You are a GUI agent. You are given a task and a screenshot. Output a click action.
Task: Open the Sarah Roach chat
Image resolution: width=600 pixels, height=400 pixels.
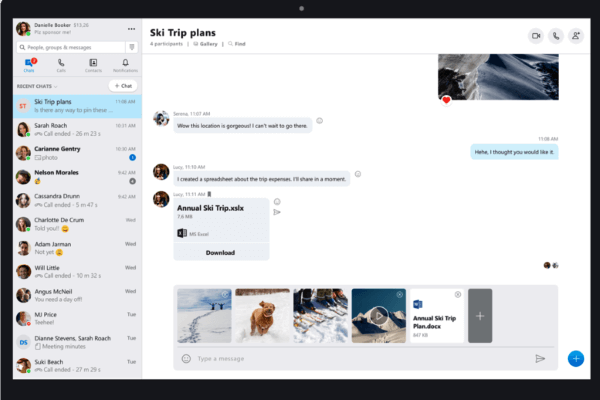tap(78, 130)
